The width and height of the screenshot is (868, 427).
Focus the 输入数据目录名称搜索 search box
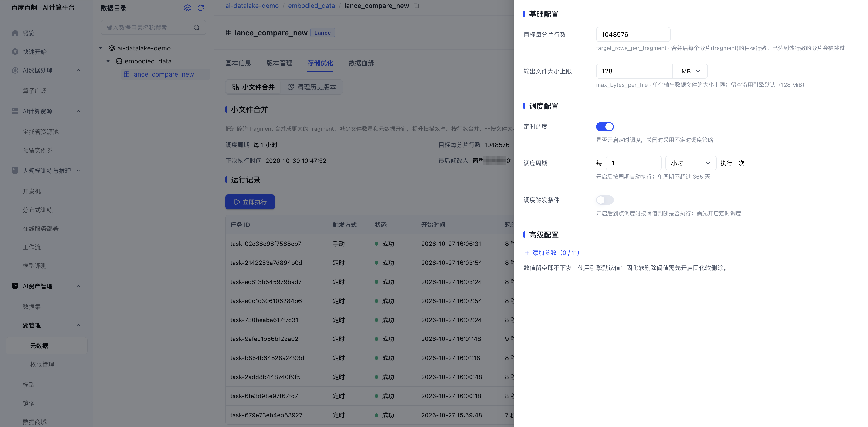click(153, 28)
